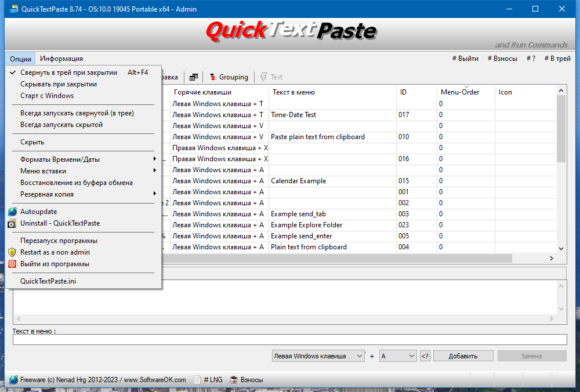Screen dimensions: 580x392
Task: Click the QuickTextPaste title bar app icon
Action: click(14, 9)
